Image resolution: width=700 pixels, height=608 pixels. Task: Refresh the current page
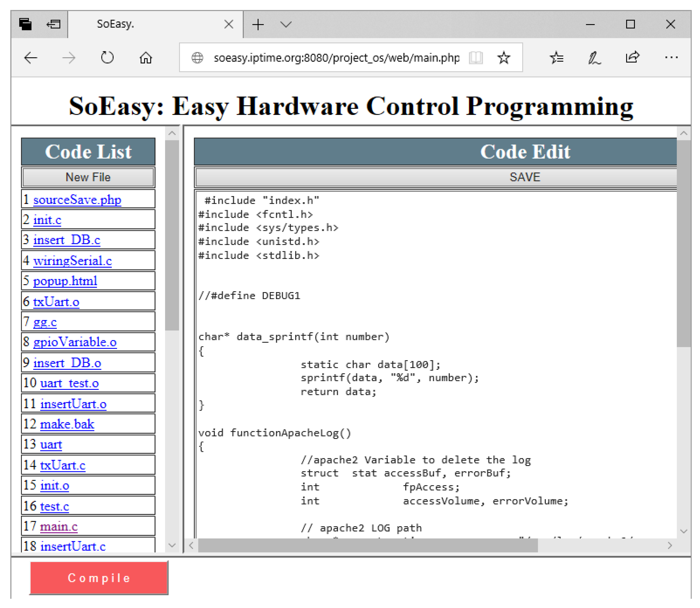click(107, 58)
